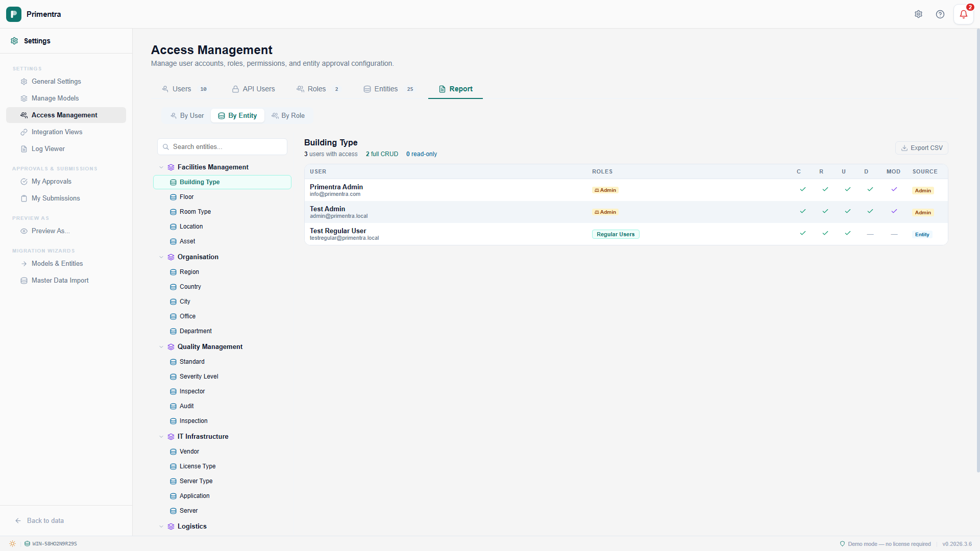The width and height of the screenshot is (980, 551).
Task: Click the Back to data arrow
Action: tap(18, 521)
